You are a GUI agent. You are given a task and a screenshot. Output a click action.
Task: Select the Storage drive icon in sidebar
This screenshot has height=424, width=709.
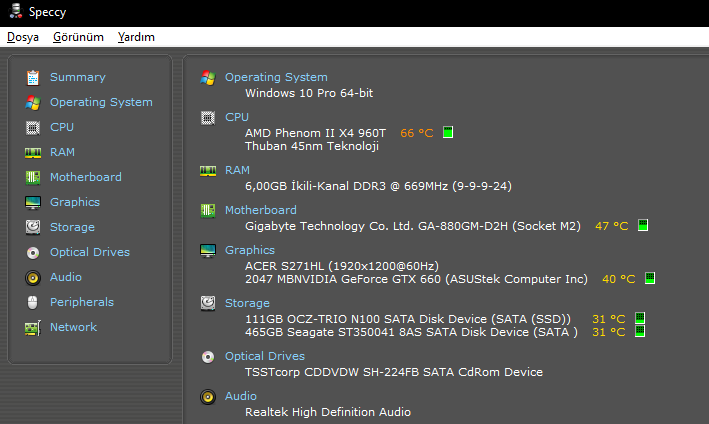33,227
